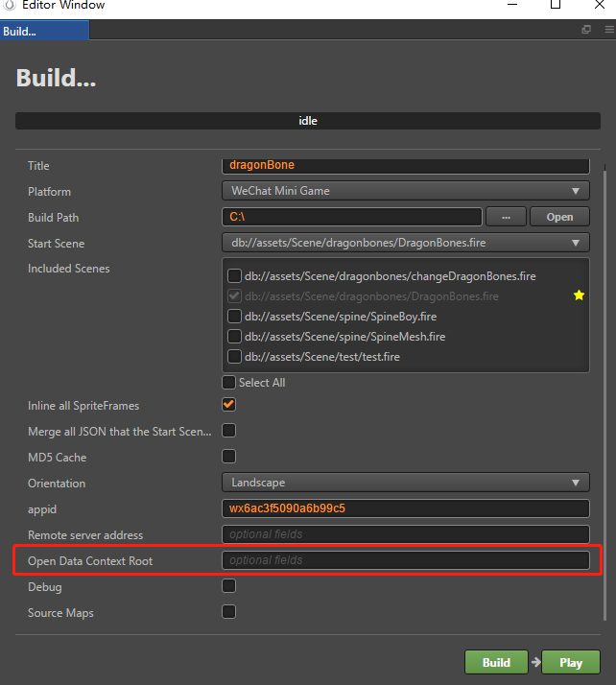
Task: Click the vertical scrollbar of the build panel
Action: 604,384
